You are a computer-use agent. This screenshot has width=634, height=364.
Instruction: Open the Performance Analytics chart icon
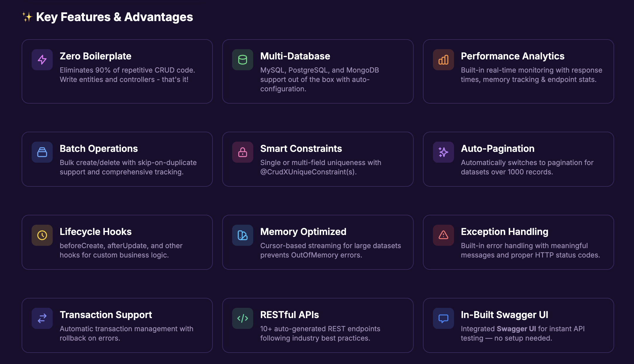pyautogui.click(x=443, y=60)
